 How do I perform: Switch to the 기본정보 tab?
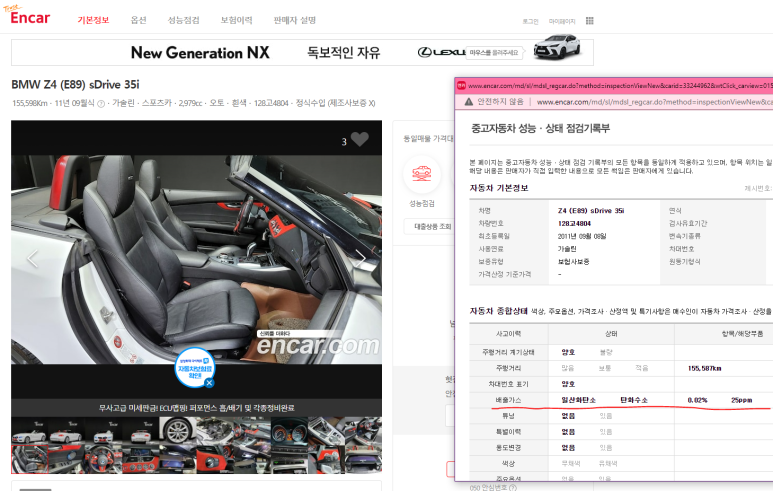coord(93,20)
